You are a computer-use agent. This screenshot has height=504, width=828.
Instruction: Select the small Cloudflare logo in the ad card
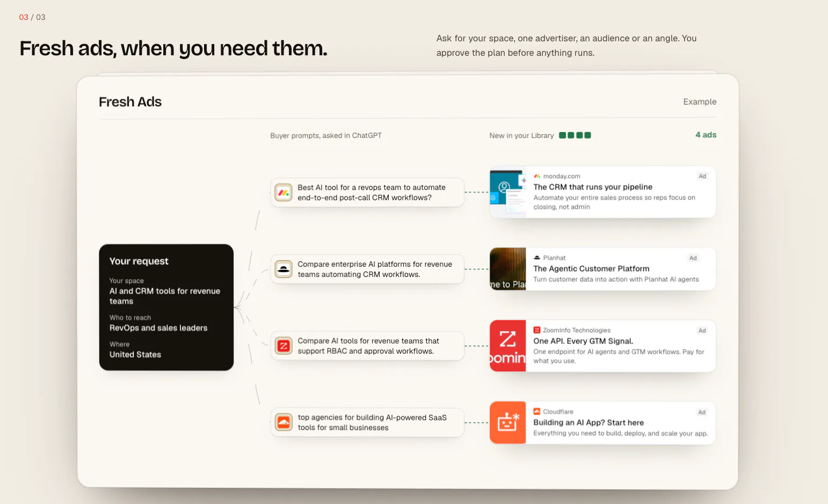pos(537,412)
